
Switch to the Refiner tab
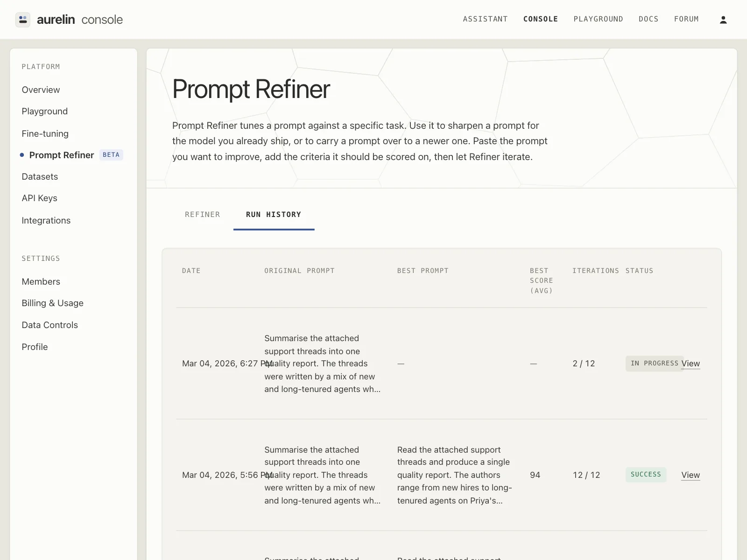tap(203, 215)
